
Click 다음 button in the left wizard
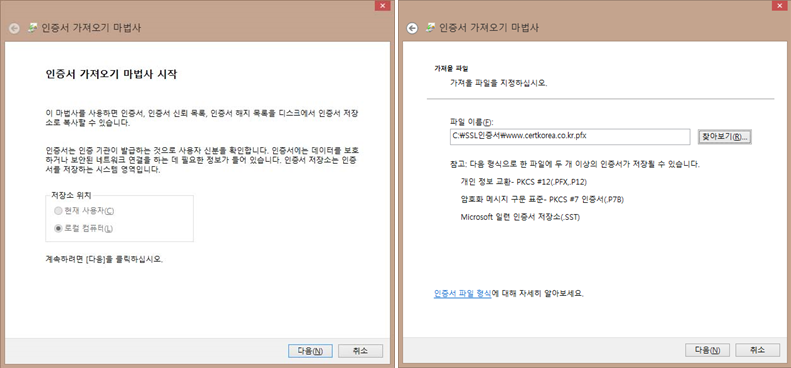[x=310, y=351]
